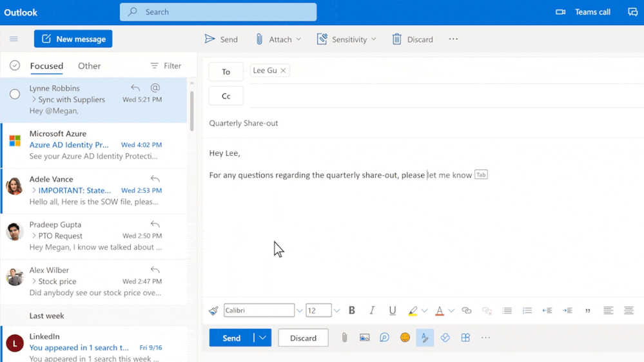
Task: Switch to the Other tab
Action: click(89, 66)
